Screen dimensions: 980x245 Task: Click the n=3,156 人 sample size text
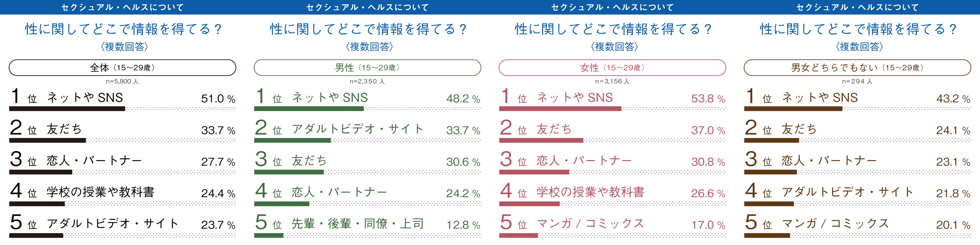[612, 81]
